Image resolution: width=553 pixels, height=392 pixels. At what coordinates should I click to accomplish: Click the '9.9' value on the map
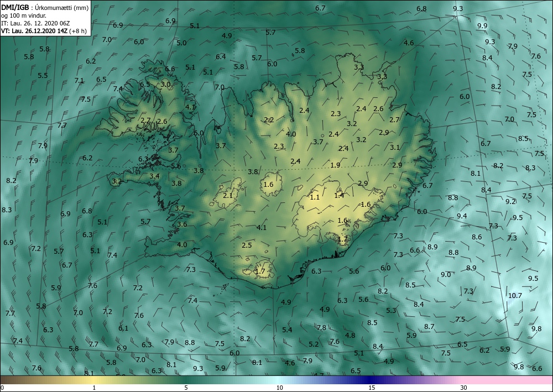(482, 26)
